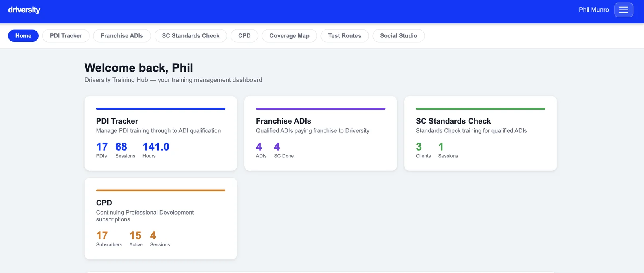The width and height of the screenshot is (644, 273).
Task: Select the Home tab
Action: click(x=23, y=36)
